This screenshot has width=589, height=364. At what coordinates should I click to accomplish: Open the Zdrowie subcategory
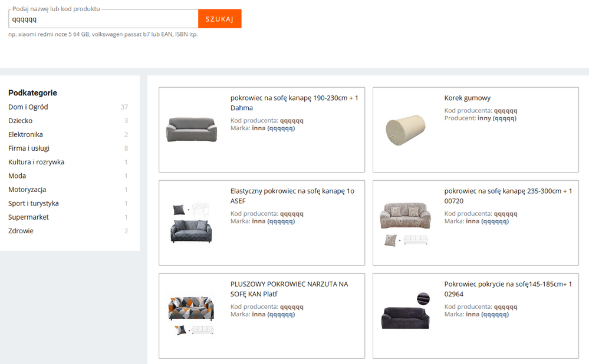pyautogui.click(x=21, y=231)
